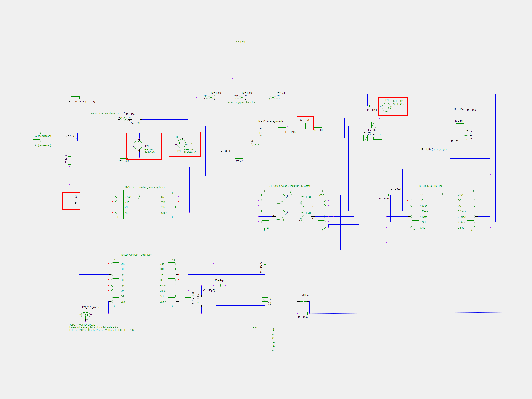
Task: Select the 'LDO, 2.5V±2%, 500mA' specification line
Action: 101,330
